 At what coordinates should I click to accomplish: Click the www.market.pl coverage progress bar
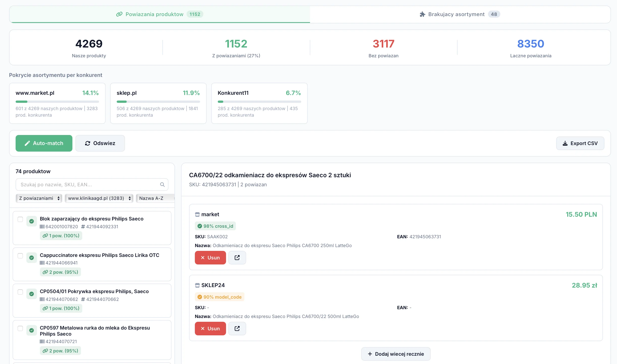coord(57,102)
